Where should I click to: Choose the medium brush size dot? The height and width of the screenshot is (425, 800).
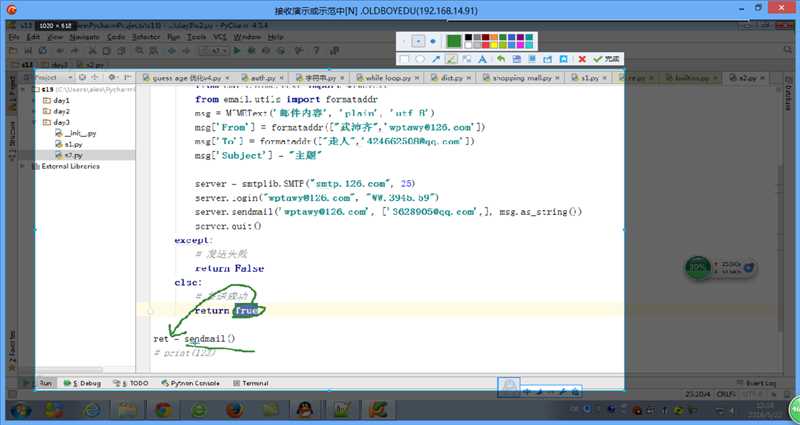[418, 41]
